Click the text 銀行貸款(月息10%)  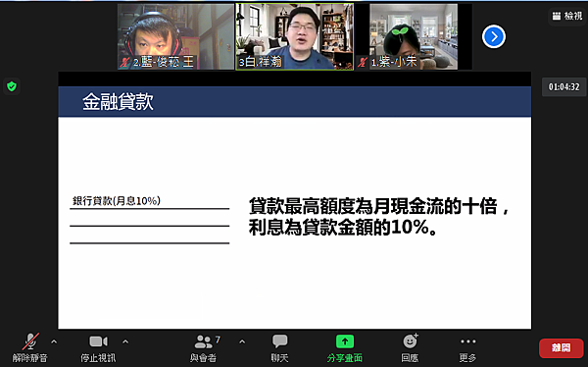[x=117, y=200]
